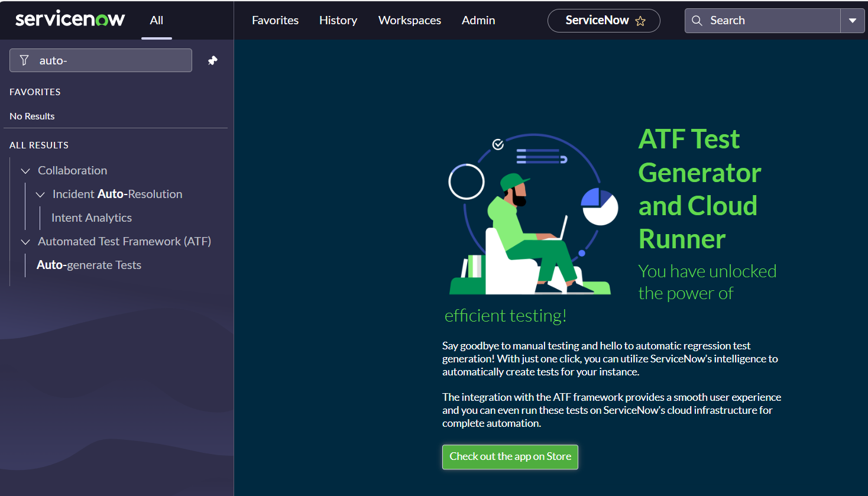Open the Favorites menu
868x496 pixels.
275,20
